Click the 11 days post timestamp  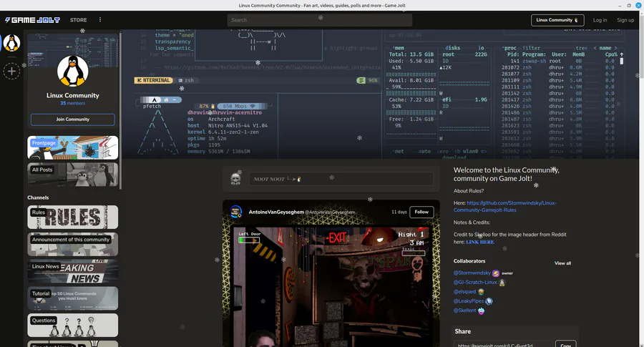399,212
